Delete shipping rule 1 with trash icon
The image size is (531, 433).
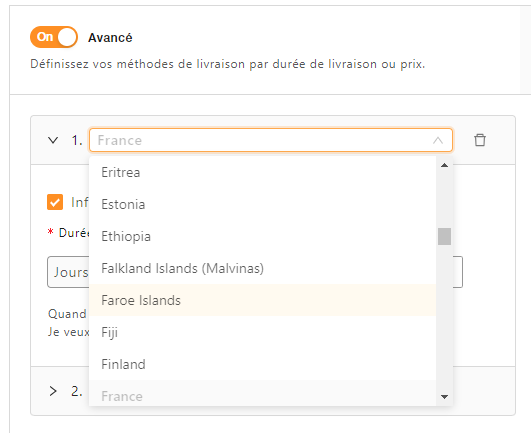tap(480, 140)
